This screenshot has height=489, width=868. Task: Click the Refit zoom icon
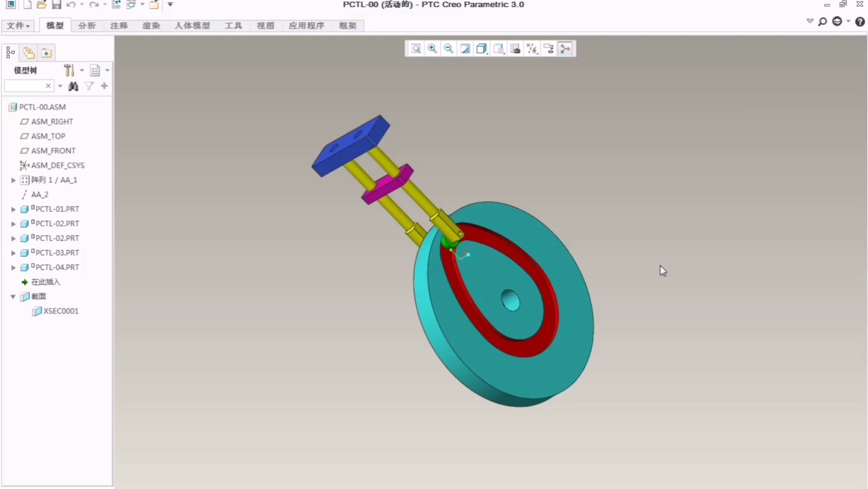point(415,49)
